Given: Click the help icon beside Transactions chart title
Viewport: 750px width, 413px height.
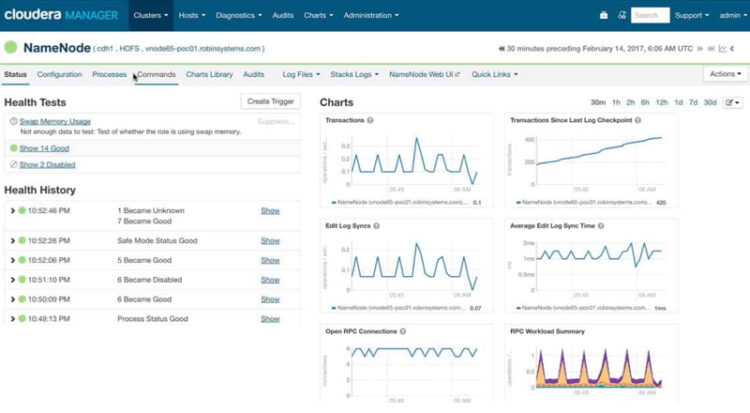Looking at the screenshot, I should 370,120.
